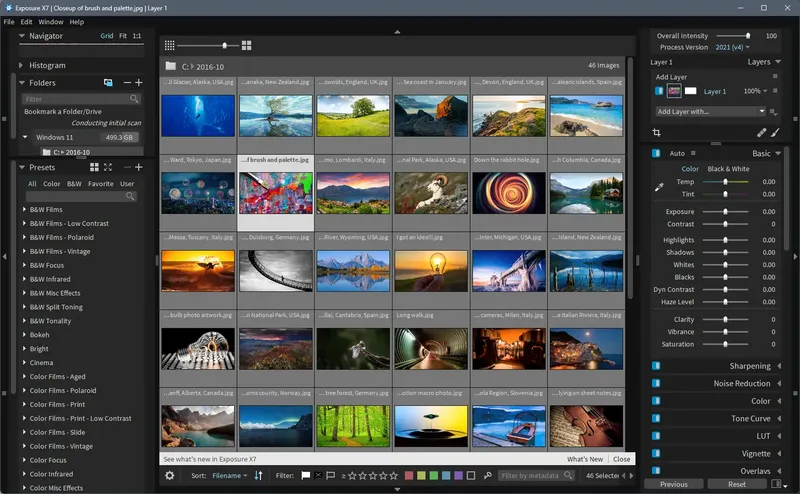
Task: Filter by red color label swatch
Action: click(409, 475)
